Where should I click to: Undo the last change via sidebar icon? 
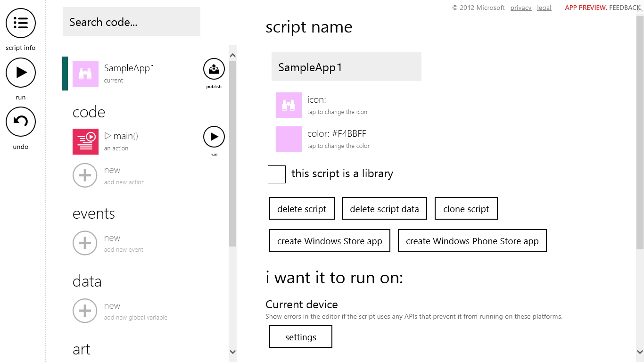20,122
